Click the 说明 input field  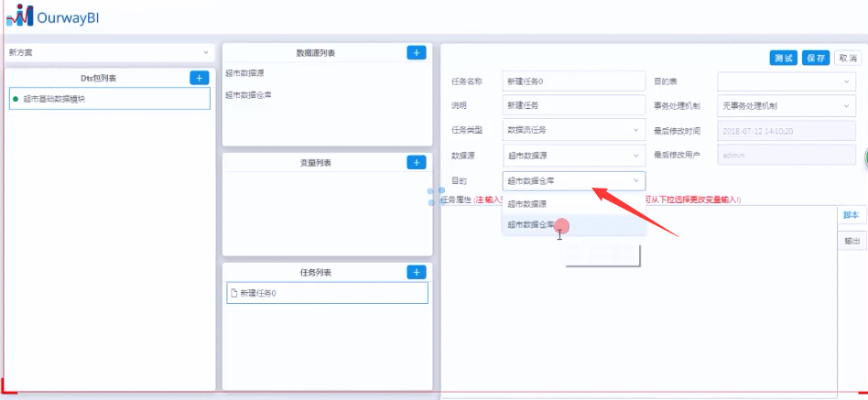[574, 105]
